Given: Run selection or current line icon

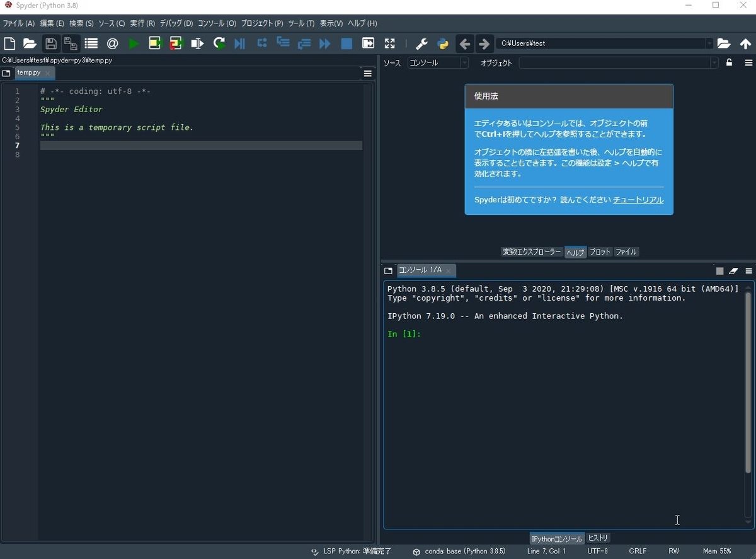Looking at the screenshot, I should coord(197,43).
